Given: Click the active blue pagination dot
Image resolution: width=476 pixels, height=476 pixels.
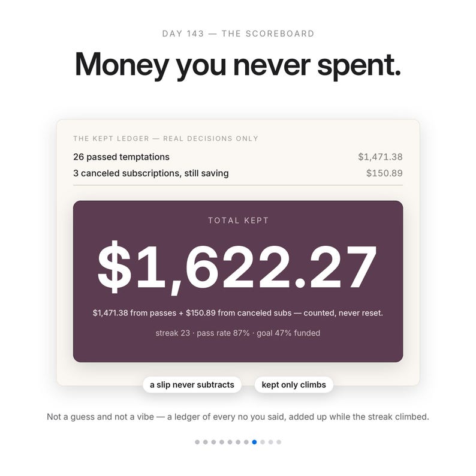Looking at the screenshot, I should pos(254,442).
